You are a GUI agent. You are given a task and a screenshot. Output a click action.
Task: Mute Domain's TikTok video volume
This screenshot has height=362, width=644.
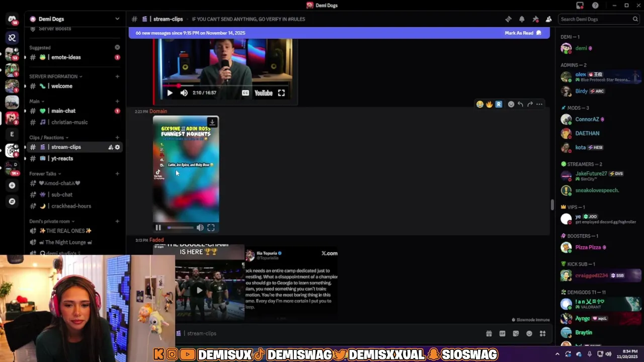(200, 228)
